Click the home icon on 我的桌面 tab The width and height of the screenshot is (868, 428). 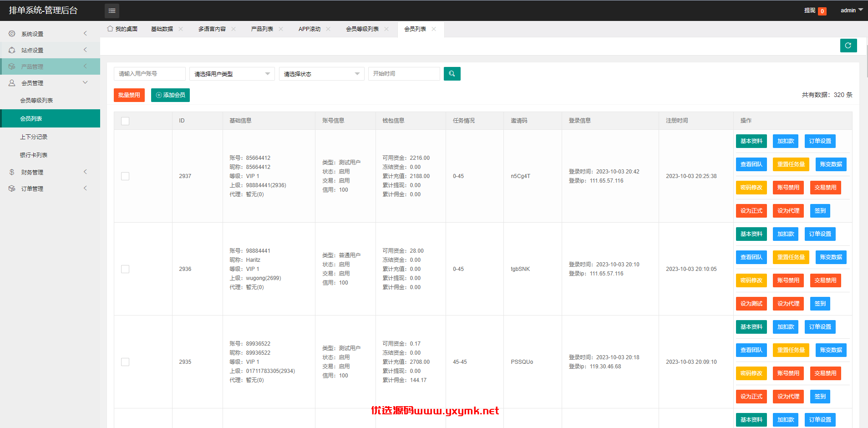110,29
